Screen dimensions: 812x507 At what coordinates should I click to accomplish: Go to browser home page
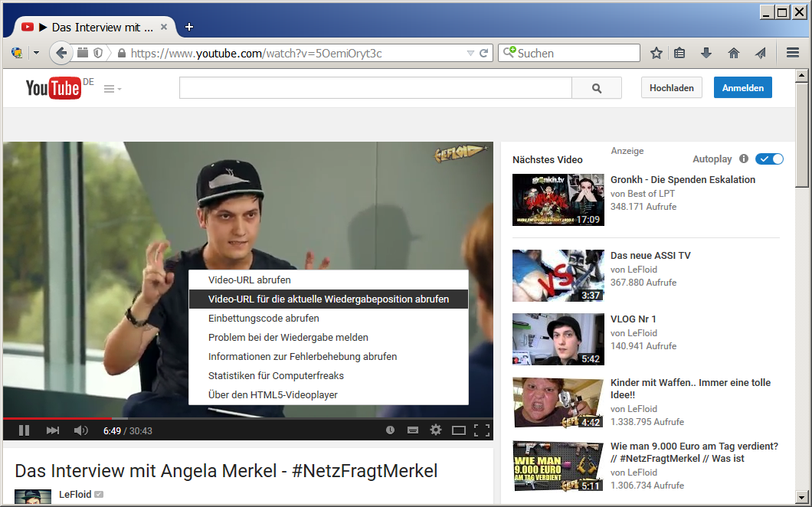733,53
